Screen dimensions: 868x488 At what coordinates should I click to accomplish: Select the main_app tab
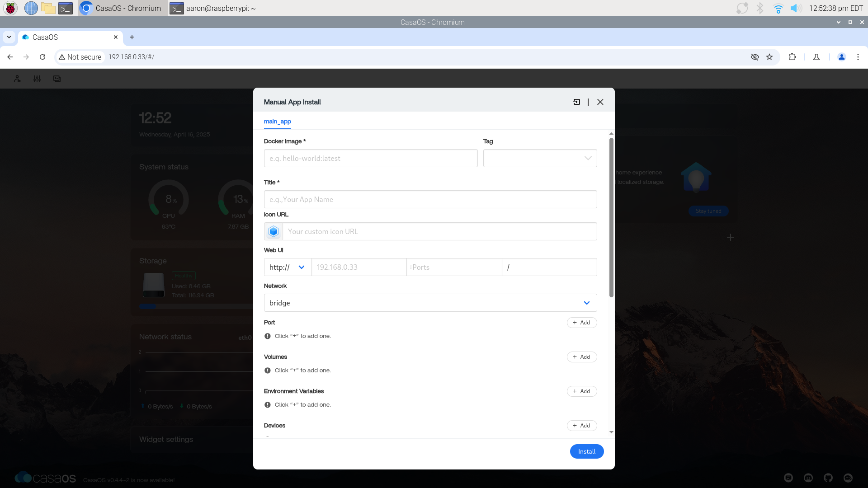coord(277,122)
